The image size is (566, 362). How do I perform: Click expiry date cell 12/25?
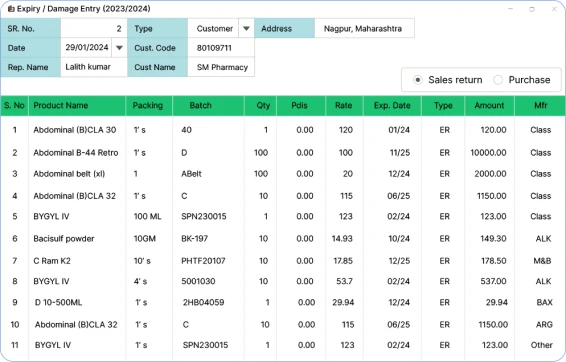[x=399, y=261]
